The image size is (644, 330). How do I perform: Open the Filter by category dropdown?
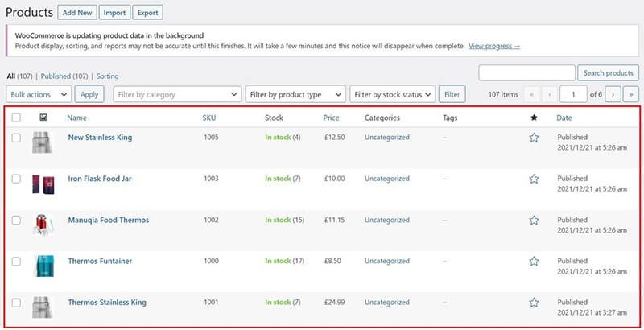coord(177,94)
